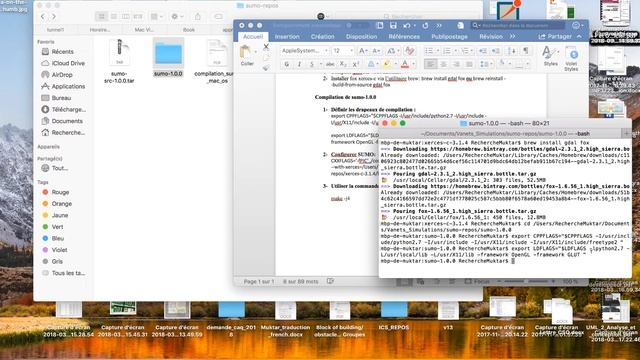The width and height of the screenshot is (640, 360).
Task: Open the Styles gallery in Word
Action: pyautogui.click(x=550, y=56)
